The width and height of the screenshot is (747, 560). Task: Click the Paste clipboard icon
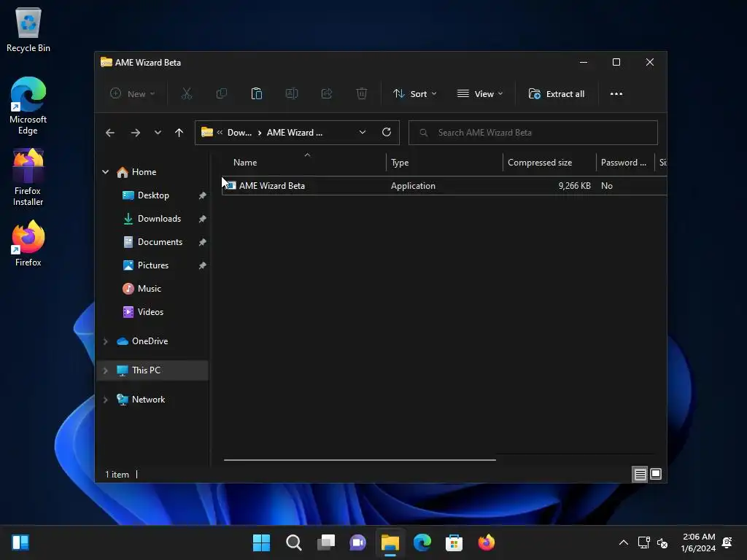pyautogui.click(x=256, y=94)
